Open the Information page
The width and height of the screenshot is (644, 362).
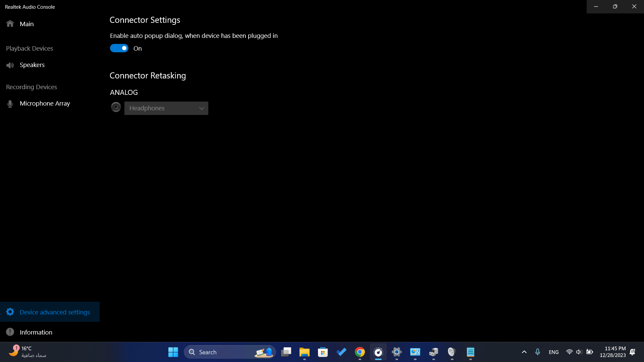50,332
